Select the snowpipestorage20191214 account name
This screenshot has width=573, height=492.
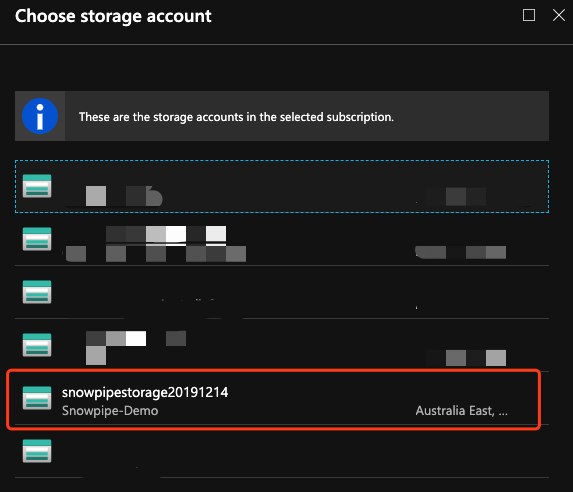[145, 393]
